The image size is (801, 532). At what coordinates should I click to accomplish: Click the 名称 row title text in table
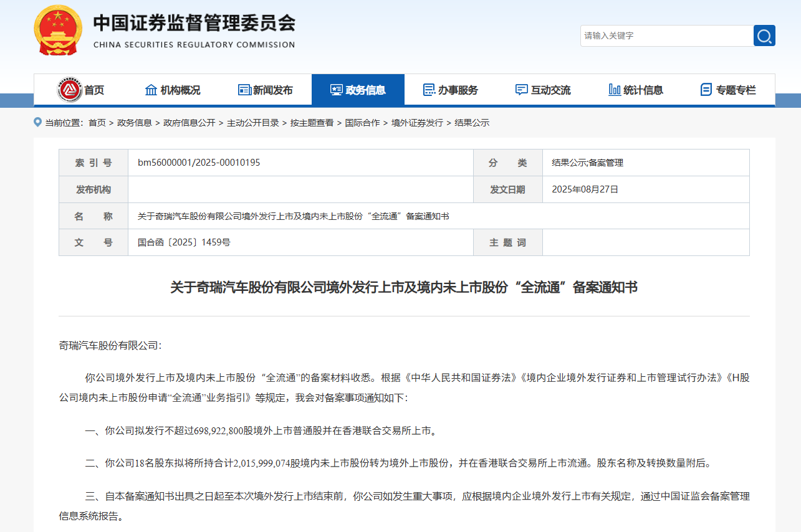pos(293,216)
